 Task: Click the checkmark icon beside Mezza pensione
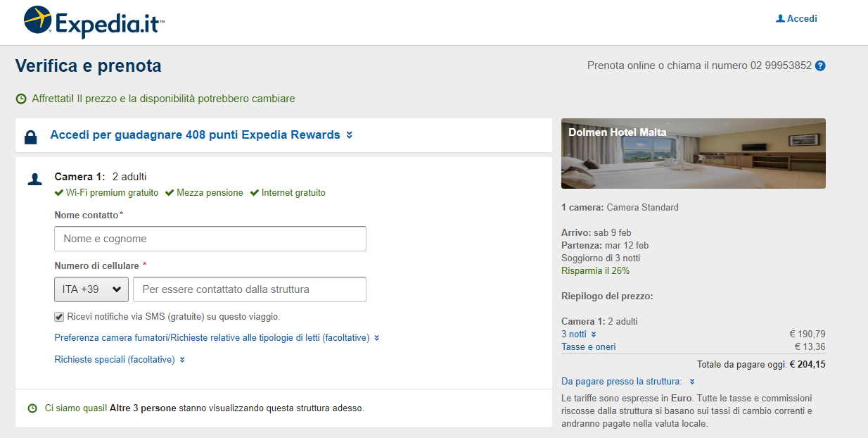pos(170,193)
